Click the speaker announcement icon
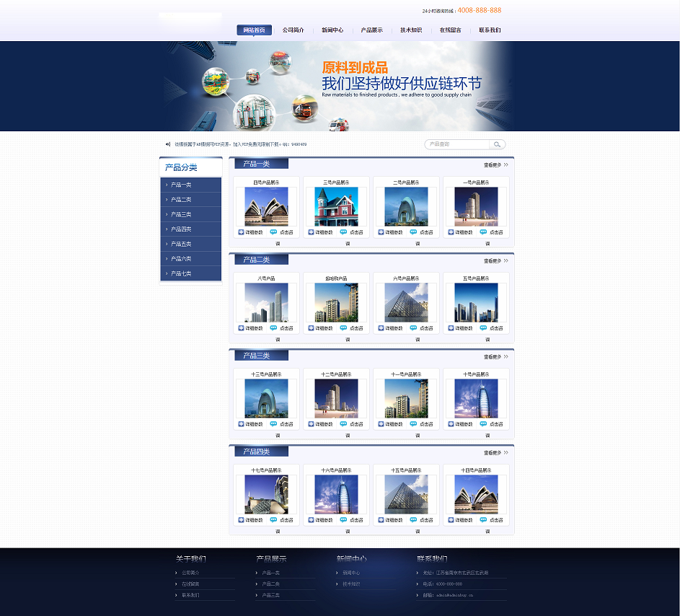This screenshot has height=616, width=680. tap(168, 144)
